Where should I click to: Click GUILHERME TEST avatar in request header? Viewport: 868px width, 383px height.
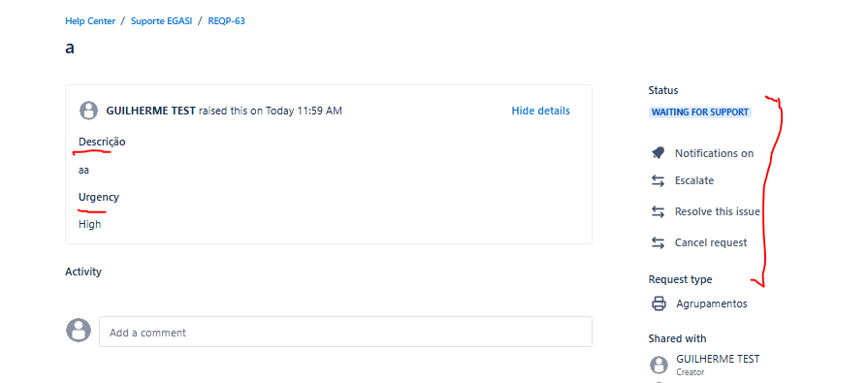coord(88,111)
